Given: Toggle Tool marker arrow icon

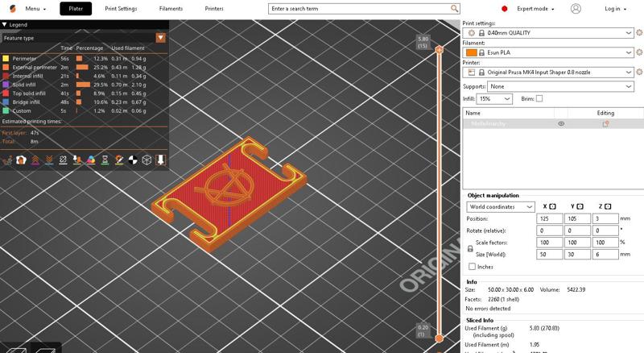Looking at the screenshot, I should coord(160,160).
